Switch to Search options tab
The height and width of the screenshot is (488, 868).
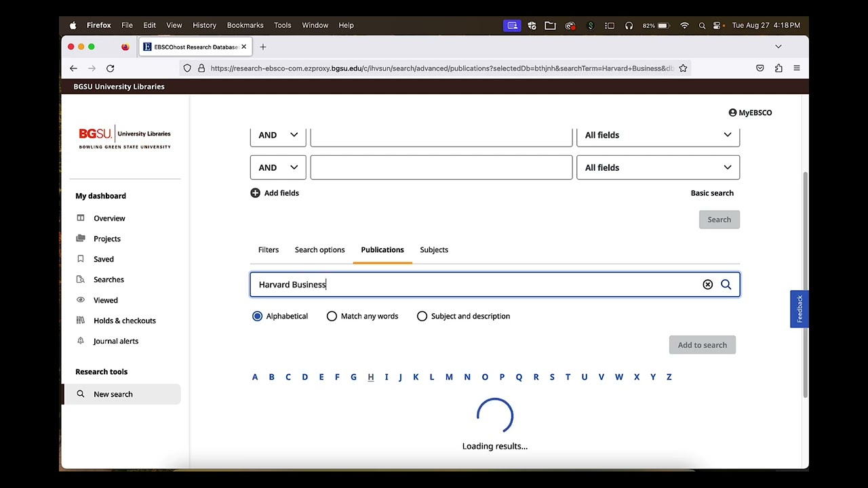320,249
